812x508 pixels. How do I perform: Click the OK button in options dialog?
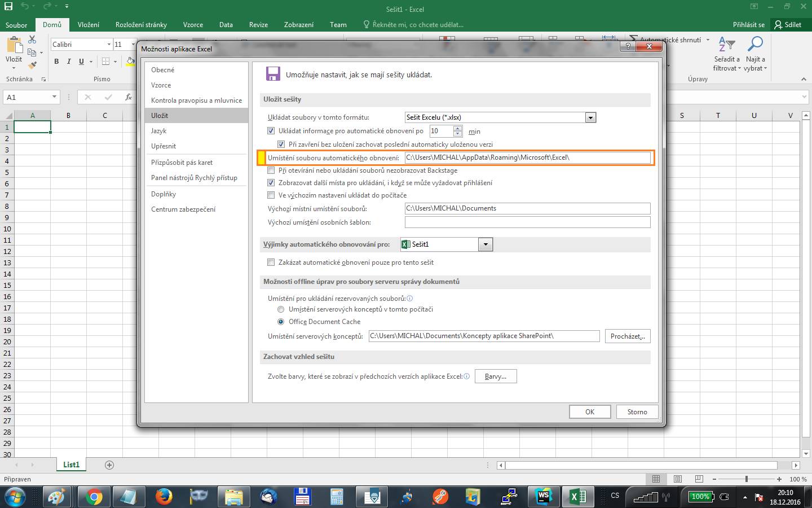coord(590,412)
